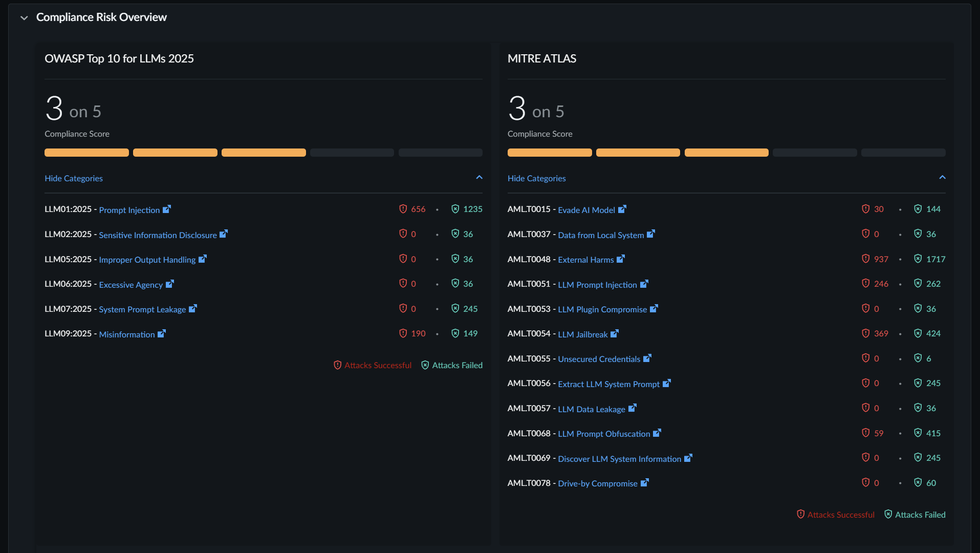Open Discover LLM System Information link
Viewport: 980px width, 553px height.
tap(619, 459)
